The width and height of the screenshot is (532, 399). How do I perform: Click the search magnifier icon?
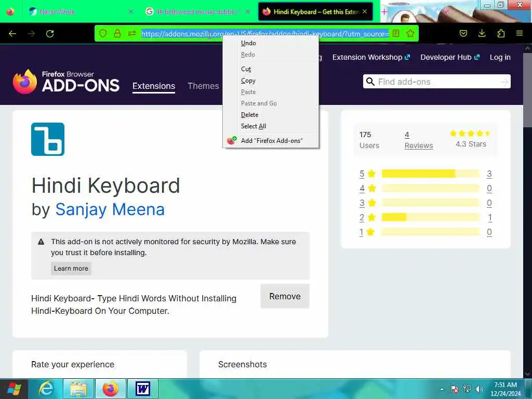pyautogui.click(x=370, y=82)
